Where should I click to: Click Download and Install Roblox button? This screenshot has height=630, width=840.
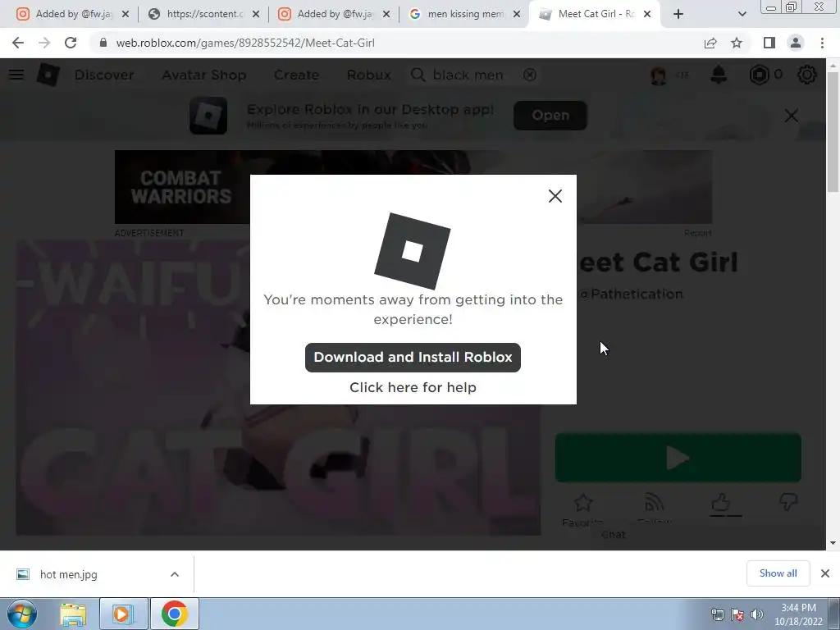click(413, 358)
